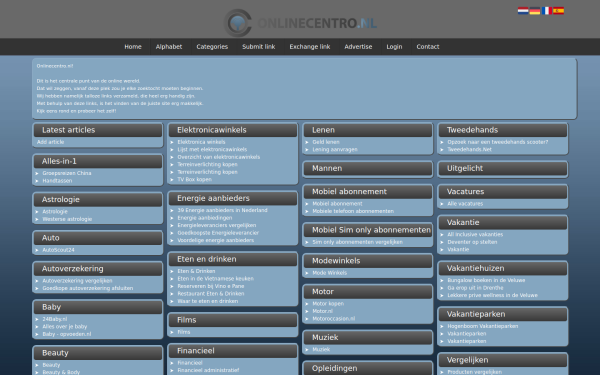Select the Latest articles header
Screen dimensions: 600x375
tap(98, 130)
